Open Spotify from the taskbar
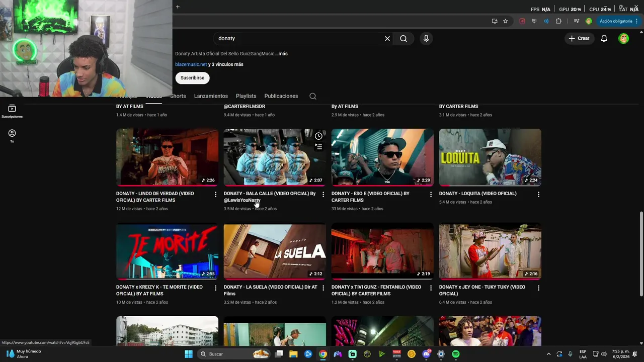The height and width of the screenshot is (362, 644). (x=456, y=354)
